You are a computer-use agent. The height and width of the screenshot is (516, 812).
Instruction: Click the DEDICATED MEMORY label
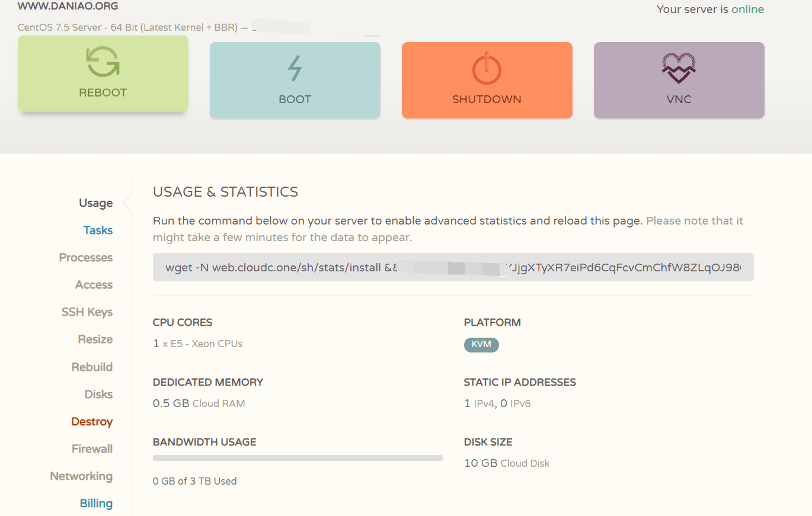point(208,382)
